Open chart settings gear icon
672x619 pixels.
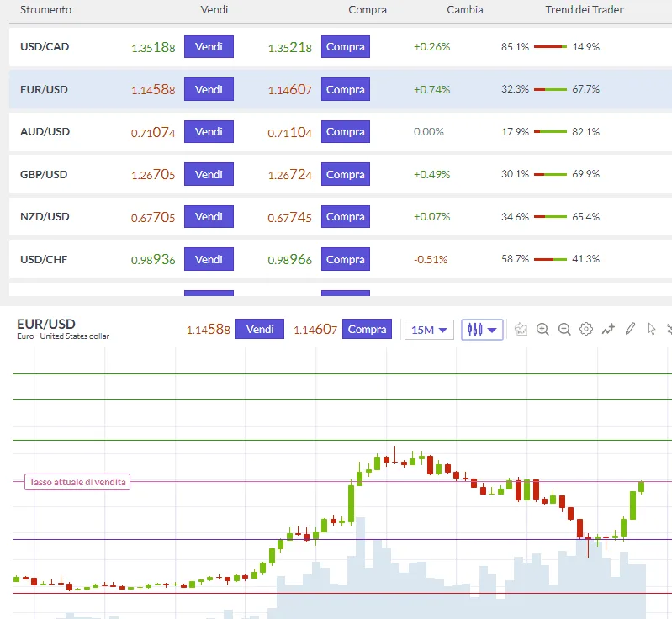pos(586,329)
